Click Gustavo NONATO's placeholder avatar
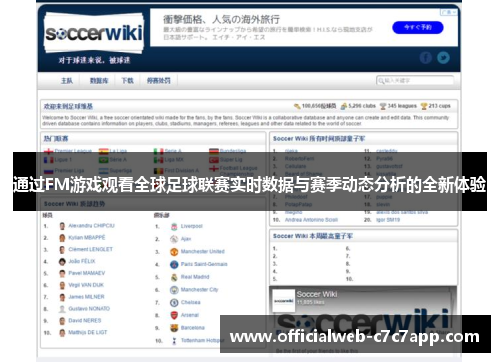Viewport: 500px width, 362px height. [x=62, y=309]
